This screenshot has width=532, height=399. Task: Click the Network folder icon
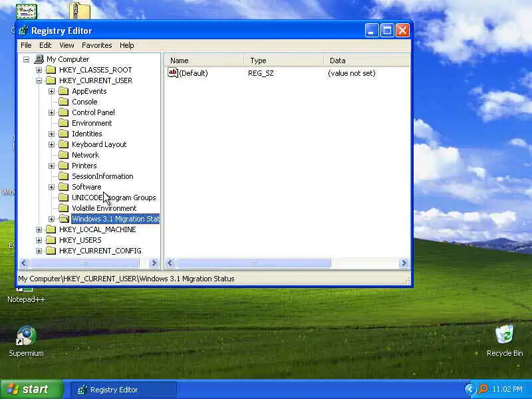63,155
